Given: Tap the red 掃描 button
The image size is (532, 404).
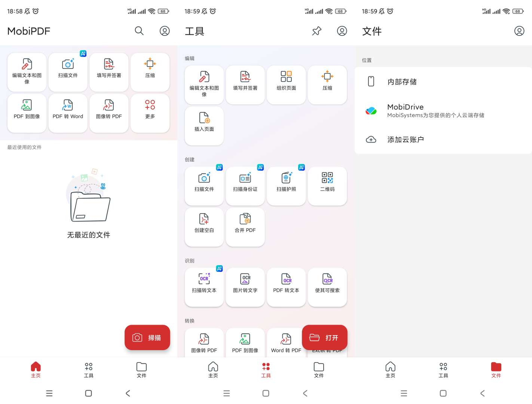Looking at the screenshot, I should [x=147, y=337].
